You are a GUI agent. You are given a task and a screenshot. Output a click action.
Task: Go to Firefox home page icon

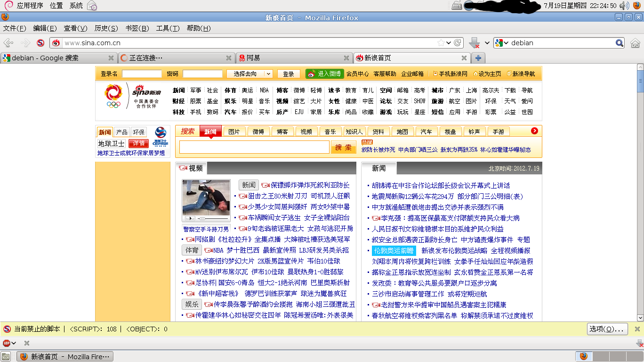[635, 43]
